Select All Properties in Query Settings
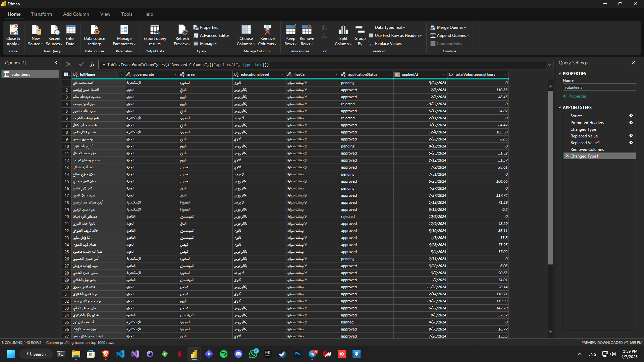Image resolution: width=644 pixels, height=362 pixels. pos(574,96)
